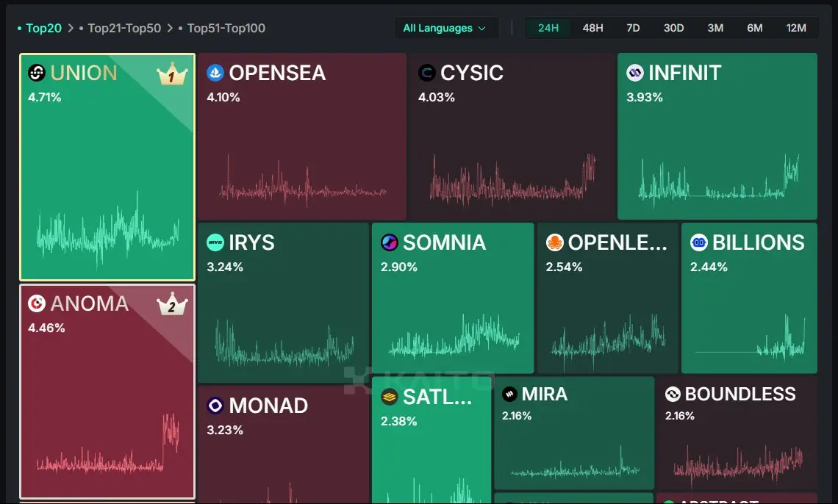Click the 2.44% value on BILLIONS
The image size is (838, 504).
709,267
